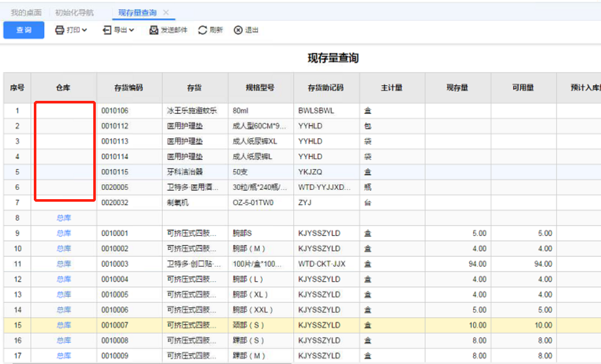Screen dimensions: 601x364
Task: Open the 总库 link for item 0010001
Action: pos(64,233)
